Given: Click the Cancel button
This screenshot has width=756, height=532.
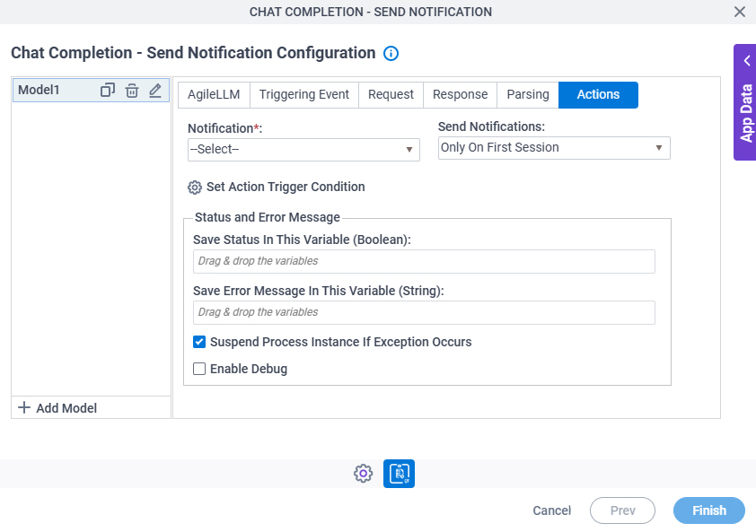Looking at the screenshot, I should 551,510.
